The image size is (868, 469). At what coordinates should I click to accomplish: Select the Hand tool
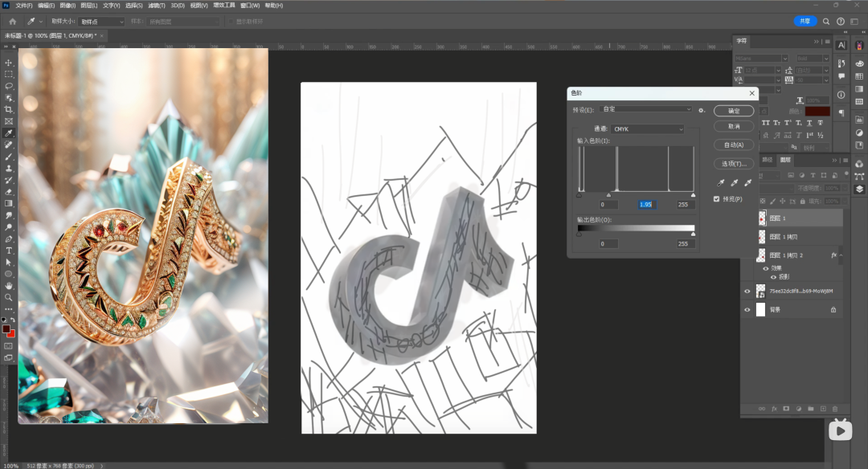tap(8, 286)
